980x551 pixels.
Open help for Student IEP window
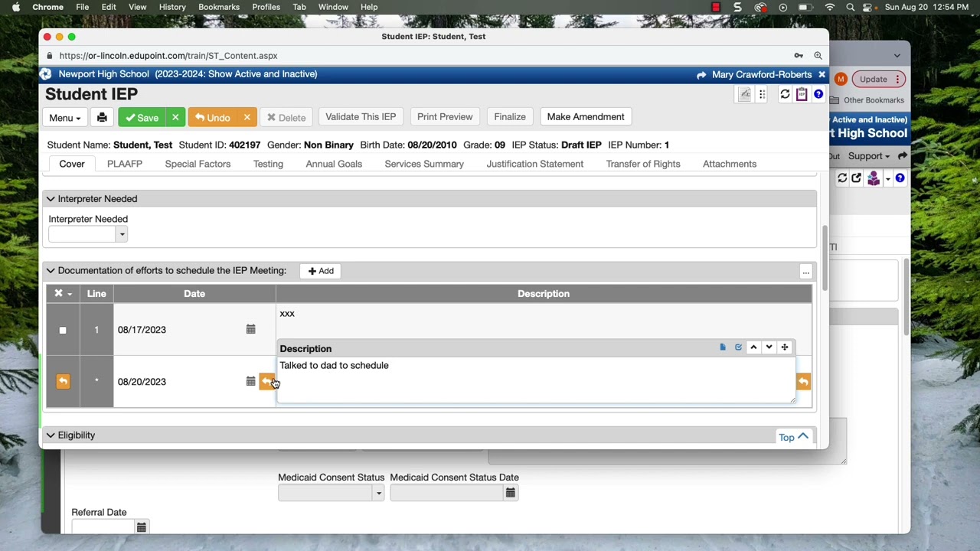click(818, 94)
